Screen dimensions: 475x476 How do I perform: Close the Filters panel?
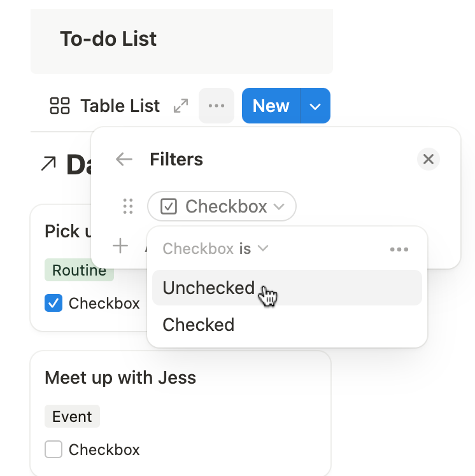pos(429,159)
